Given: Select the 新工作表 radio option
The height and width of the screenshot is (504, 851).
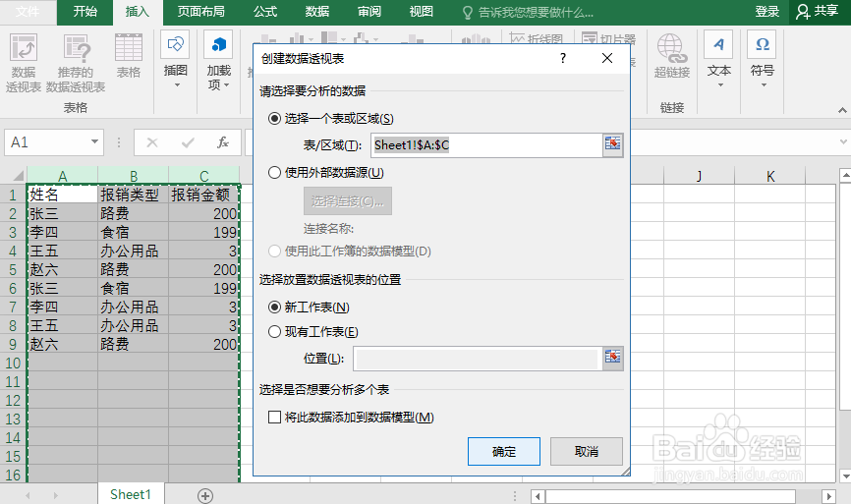Looking at the screenshot, I should point(274,308).
